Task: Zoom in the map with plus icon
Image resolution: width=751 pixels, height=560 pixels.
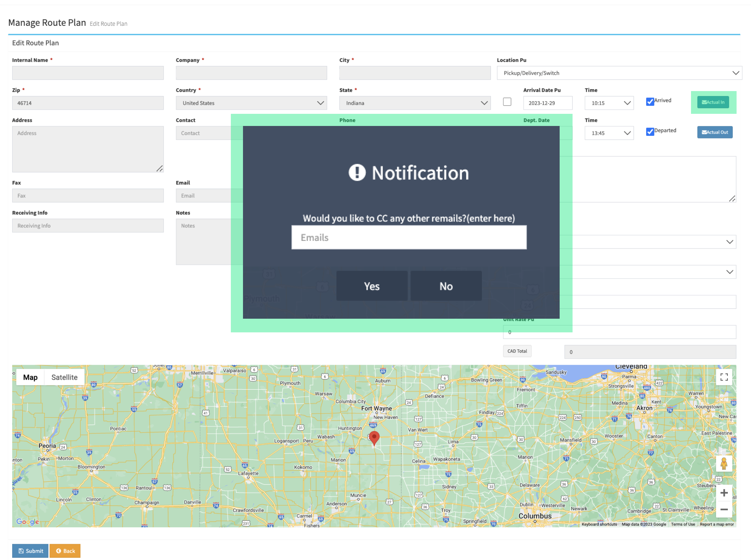Action: (724, 492)
